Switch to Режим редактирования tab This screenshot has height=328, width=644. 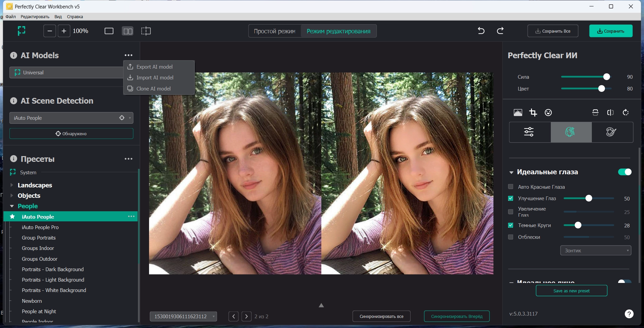(338, 31)
